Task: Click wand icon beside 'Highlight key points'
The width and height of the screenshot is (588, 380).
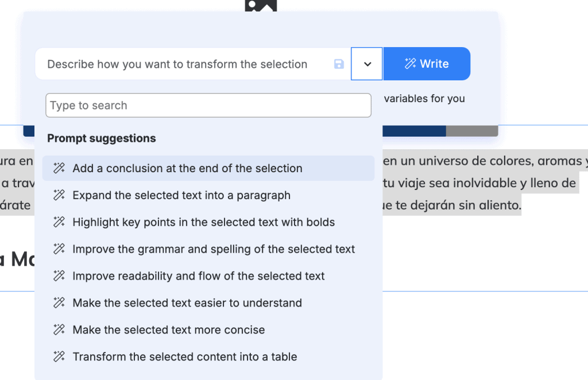Action: pyautogui.click(x=59, y=222)
